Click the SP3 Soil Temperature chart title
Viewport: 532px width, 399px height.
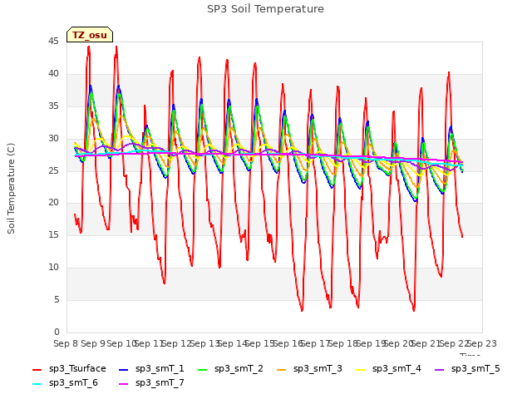point(265,9)
